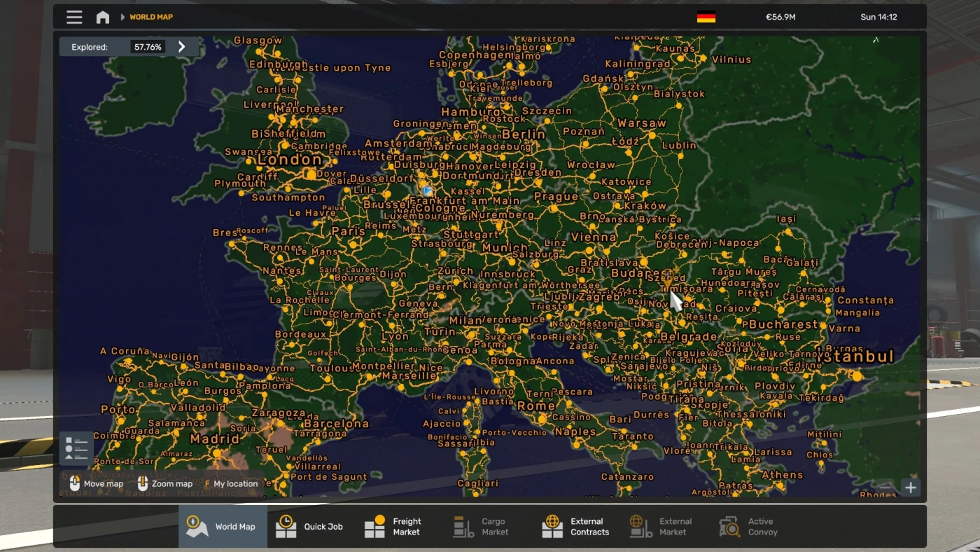Select the player truck marker near Dortmund
The height and width of the screenshot is (552, 980).
[x=426, y=190]
